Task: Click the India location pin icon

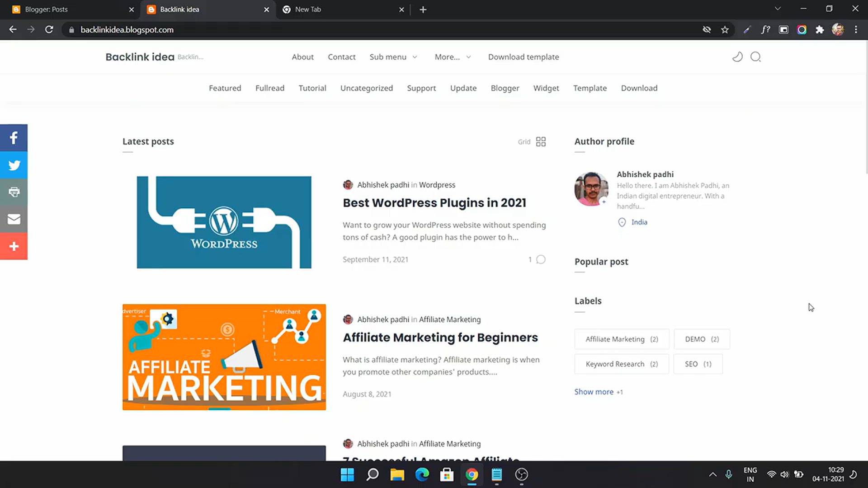Action: [622, 222]
